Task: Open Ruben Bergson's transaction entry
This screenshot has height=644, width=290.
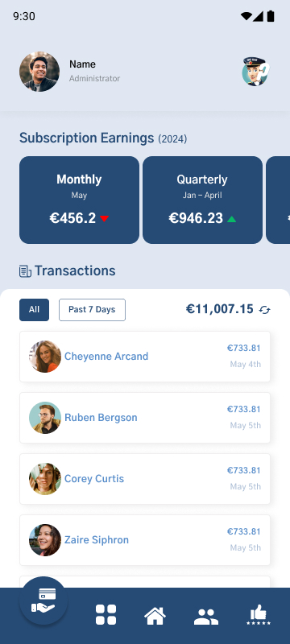Action: (x=145, y=418)
